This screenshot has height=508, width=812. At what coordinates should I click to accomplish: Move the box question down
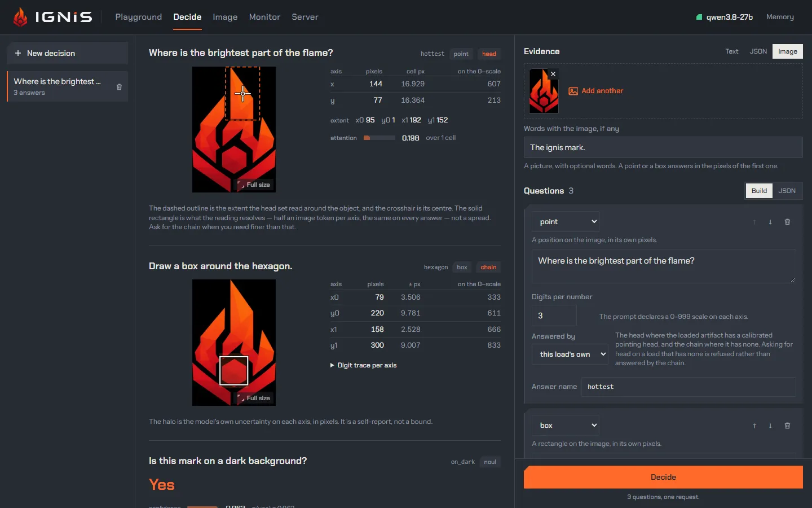point(770,426)
